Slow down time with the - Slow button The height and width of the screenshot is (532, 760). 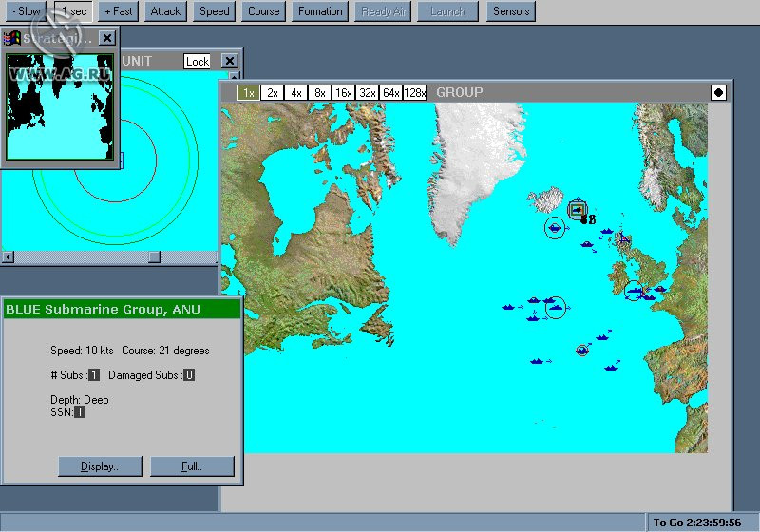coord(27,11)
